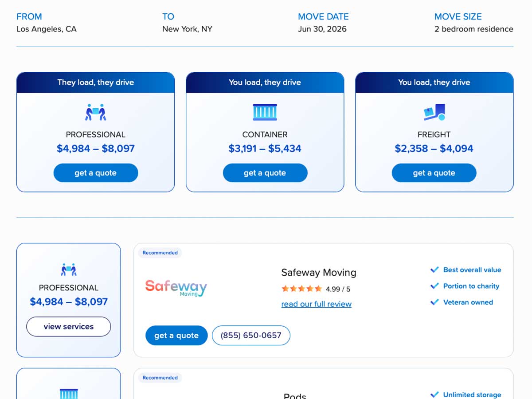The width and height of the screenshot is (532, 399).
Task: Click the container icon in top card
Action: click(265, 112)
